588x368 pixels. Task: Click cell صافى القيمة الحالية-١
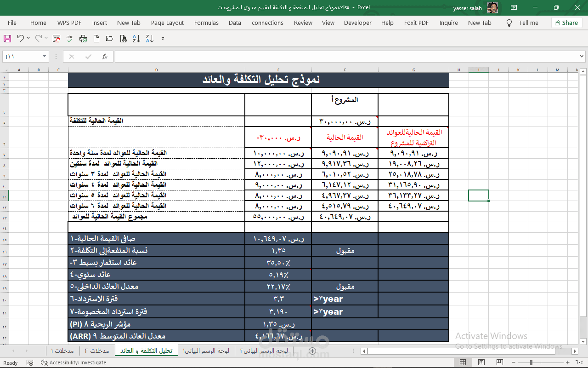coord(157,239)
